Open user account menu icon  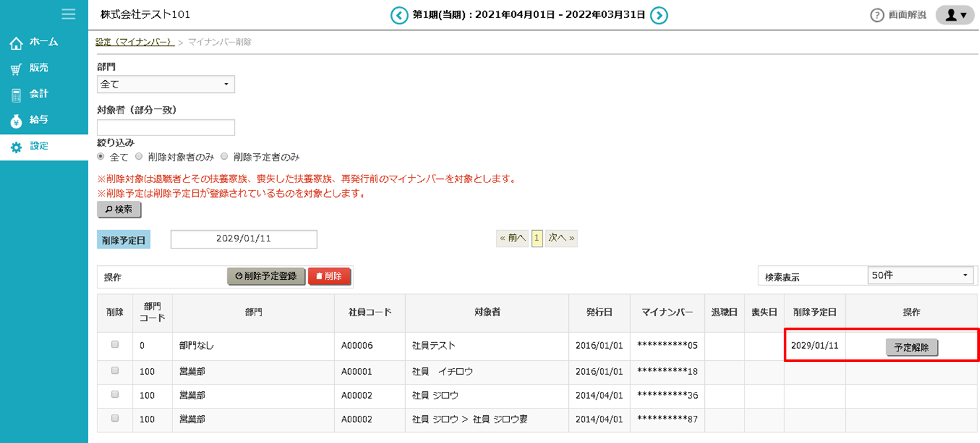click(x=954, y=15)
